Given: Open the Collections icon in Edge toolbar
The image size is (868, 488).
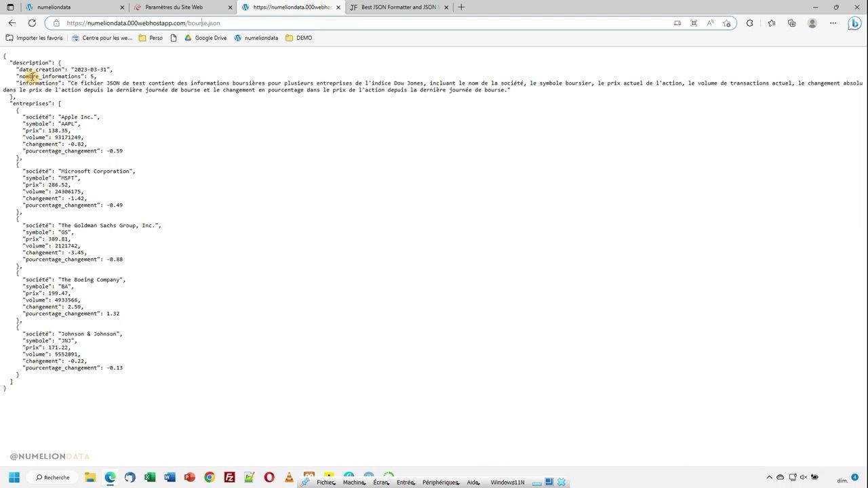Looking at the screenshot, I should coord(791,22).
